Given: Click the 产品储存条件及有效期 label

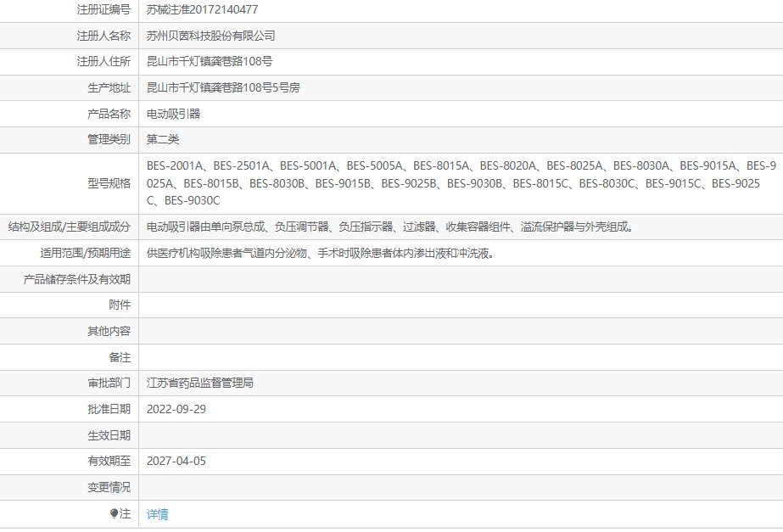Looking at the screenshot, I should coord(77,279).
